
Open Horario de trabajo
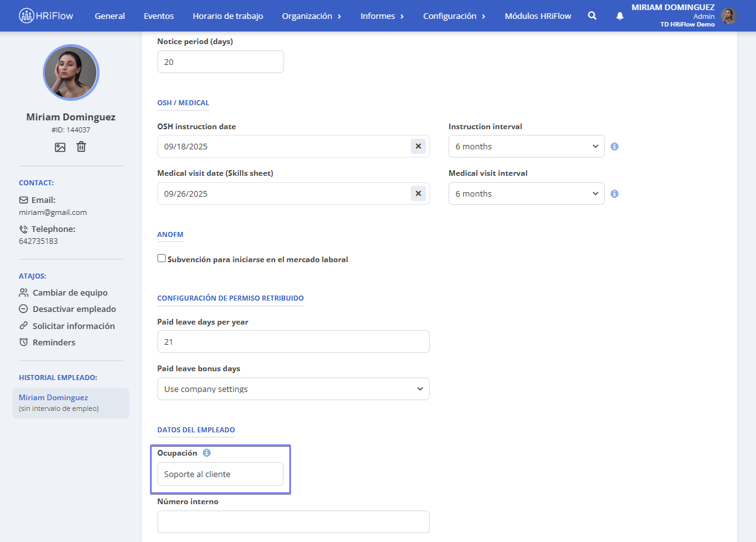click(228, 16)
